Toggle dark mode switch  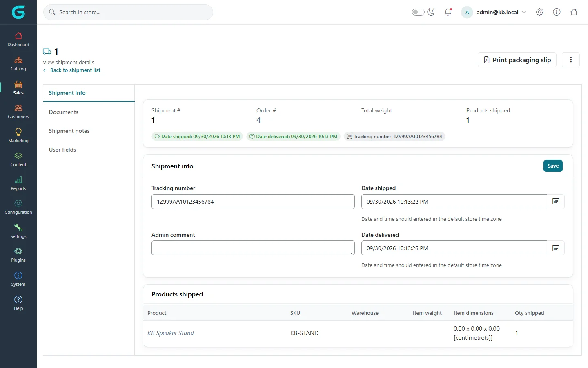(x=418, y=12)
